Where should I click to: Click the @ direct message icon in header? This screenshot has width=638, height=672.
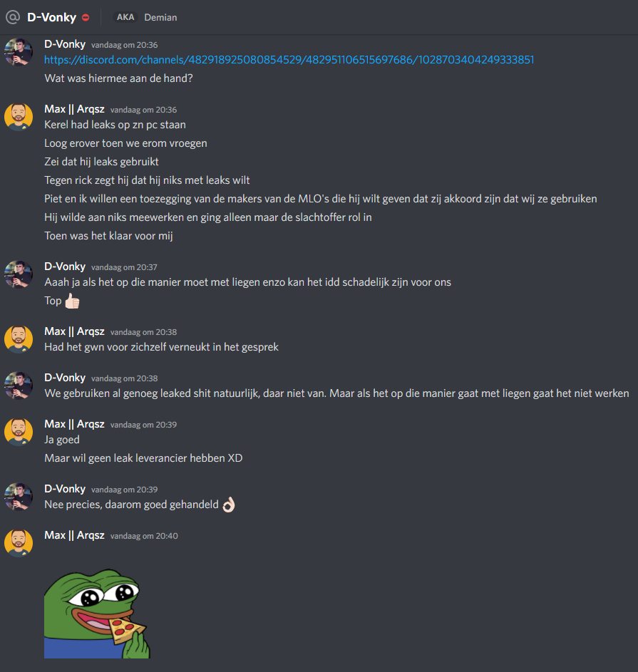[13, 17]
